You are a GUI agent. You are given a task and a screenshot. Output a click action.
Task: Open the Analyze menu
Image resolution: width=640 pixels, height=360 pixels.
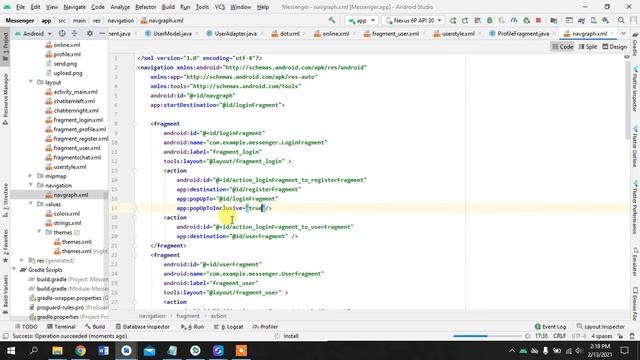120,7
